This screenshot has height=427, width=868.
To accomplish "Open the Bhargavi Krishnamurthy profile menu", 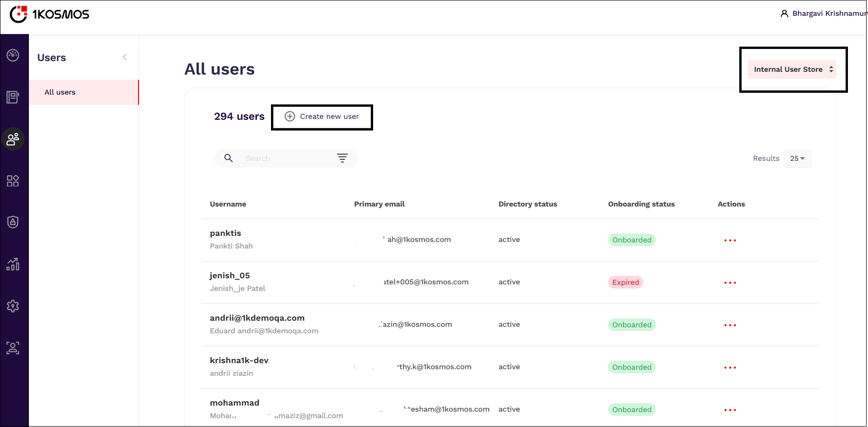I will (824, 14).
